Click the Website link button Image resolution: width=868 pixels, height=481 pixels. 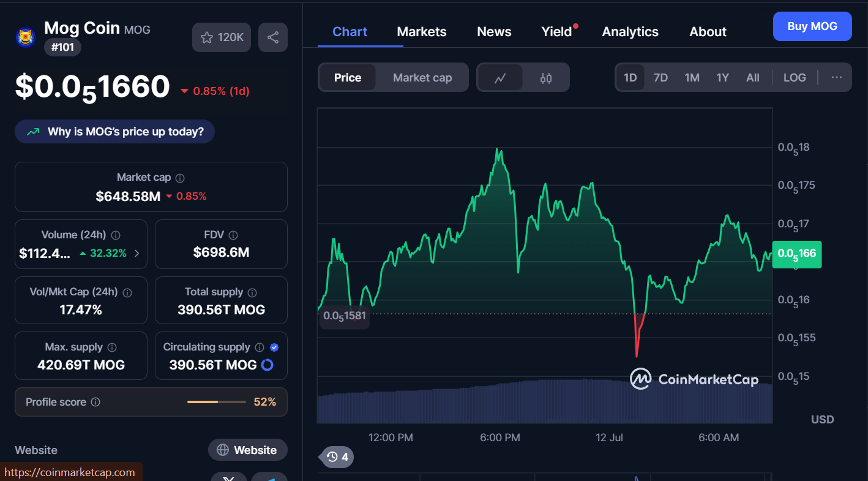248,450
